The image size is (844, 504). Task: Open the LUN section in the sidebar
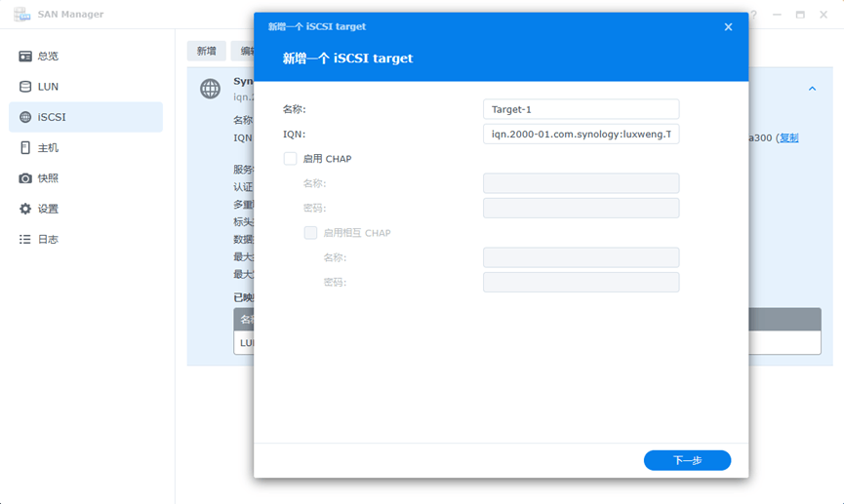pyautogui.click(x=86, y=87)
